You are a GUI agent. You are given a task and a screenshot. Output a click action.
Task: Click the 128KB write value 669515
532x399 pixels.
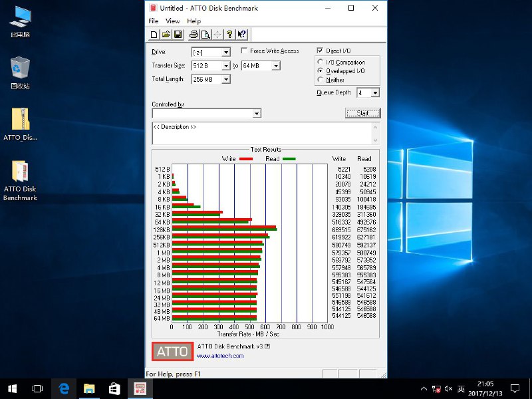pos(341,229)
